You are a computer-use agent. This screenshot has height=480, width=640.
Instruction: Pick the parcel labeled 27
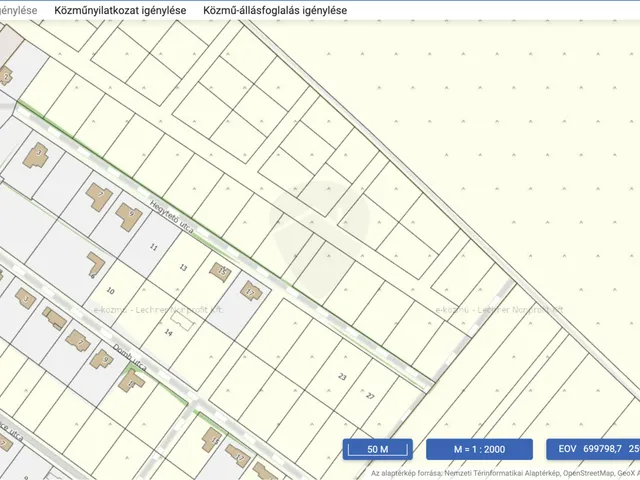(369, 395)
